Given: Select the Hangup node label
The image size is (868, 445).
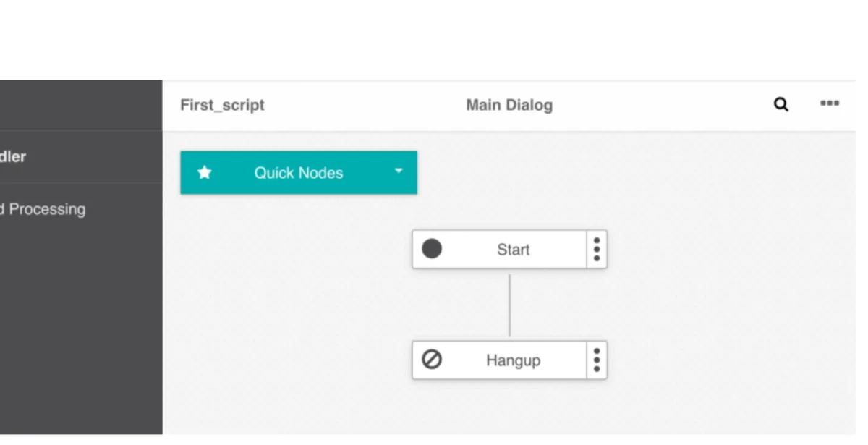Looking at the screenshot, I should coord(513,360).
